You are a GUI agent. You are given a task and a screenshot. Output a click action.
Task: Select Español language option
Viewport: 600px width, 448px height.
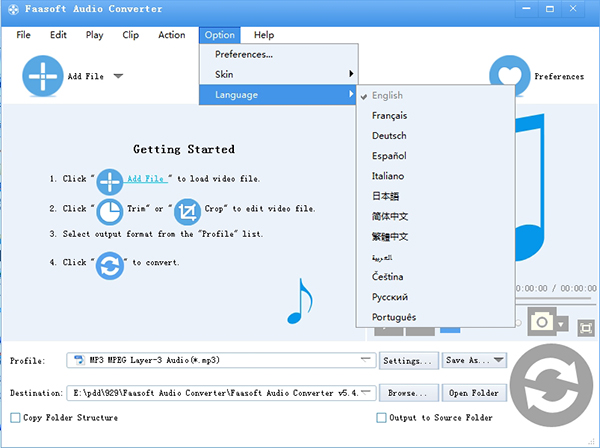[435, 156]
